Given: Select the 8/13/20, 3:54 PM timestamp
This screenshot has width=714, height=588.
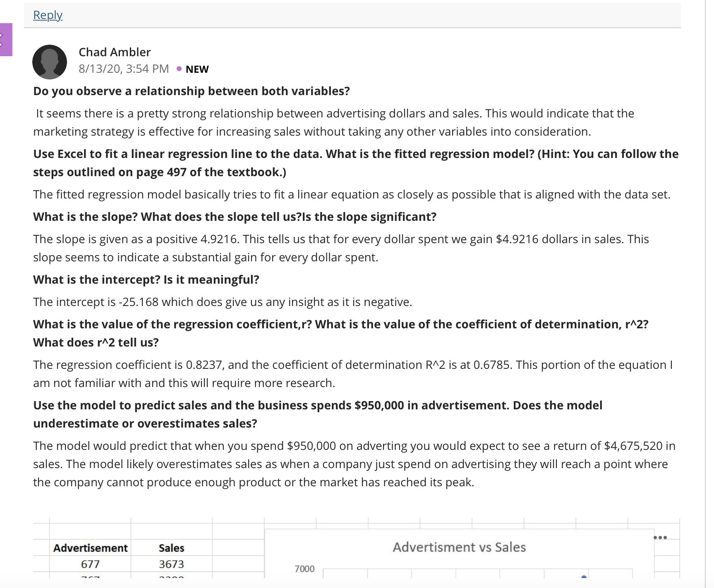Looking at the screenshot, I should 124,69.
